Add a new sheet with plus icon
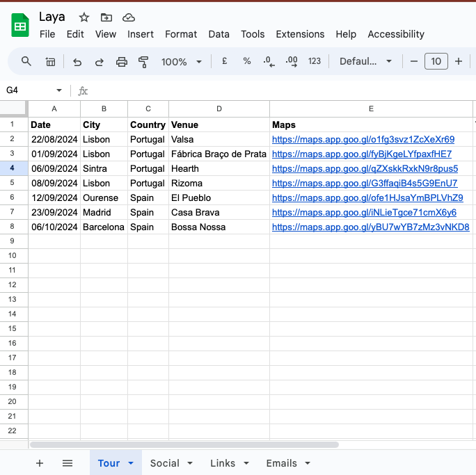This screenshot has height=475, width=476. [40, 463]
